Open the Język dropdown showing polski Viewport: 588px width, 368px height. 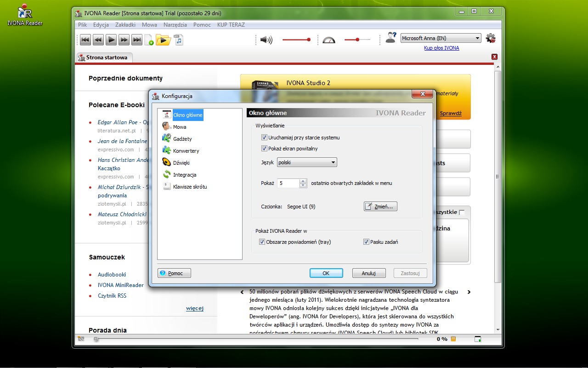tap(307, 162)
